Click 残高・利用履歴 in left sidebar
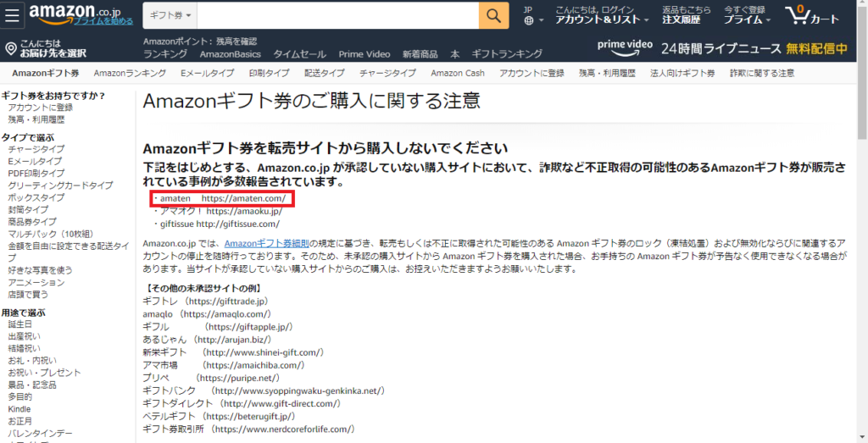Image resolution: width=868 pixels, height=443 pixels. (x=36, y=119)
